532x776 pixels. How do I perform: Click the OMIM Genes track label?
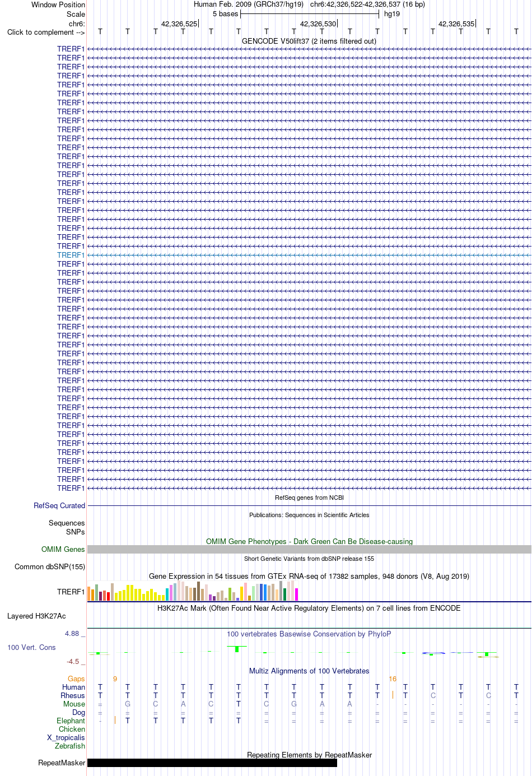click(63, 549)
